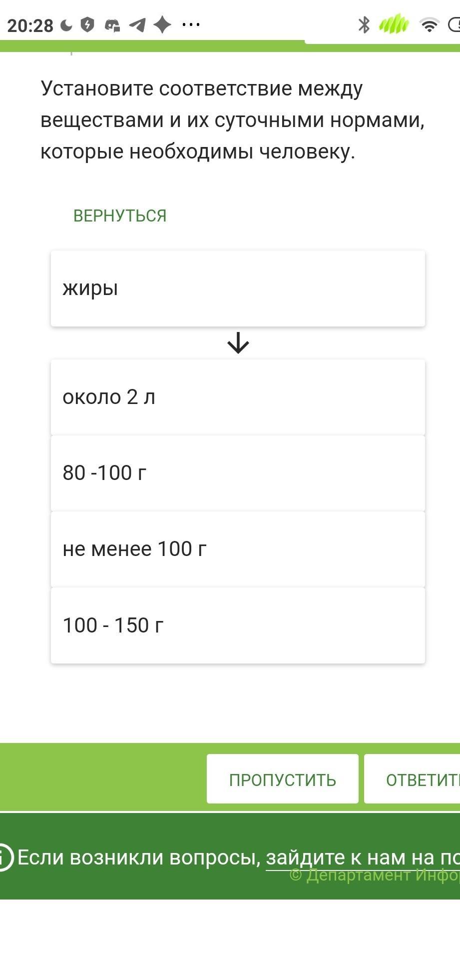Select the answer option около 2 л
The height and width of the screenshot is (980, 460).
pyautogui.click(x=238, y=397)
